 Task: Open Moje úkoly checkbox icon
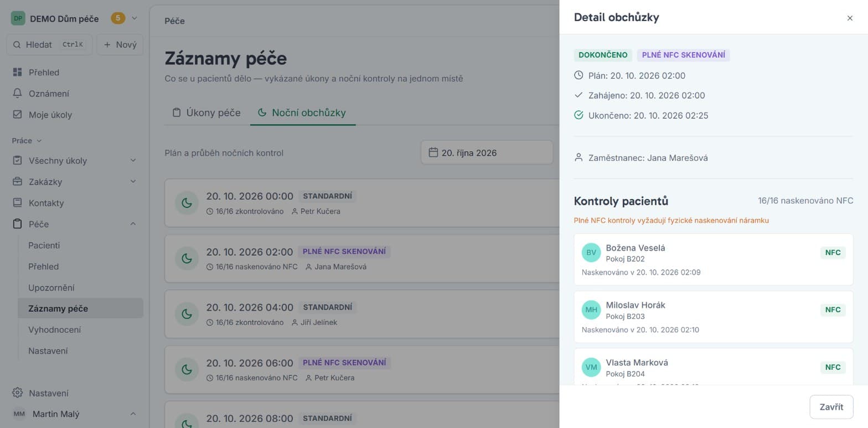[18, 115]
